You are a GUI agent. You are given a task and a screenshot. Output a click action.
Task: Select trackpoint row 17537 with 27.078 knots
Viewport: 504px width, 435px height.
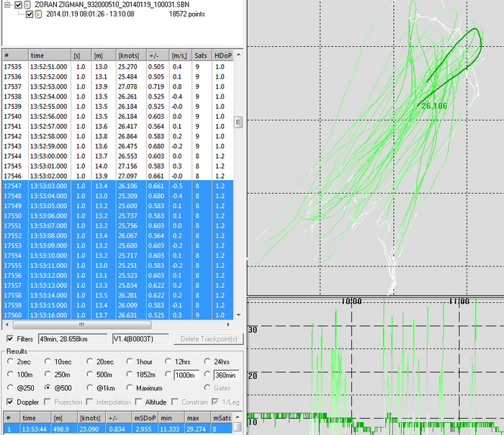(117, 87)
